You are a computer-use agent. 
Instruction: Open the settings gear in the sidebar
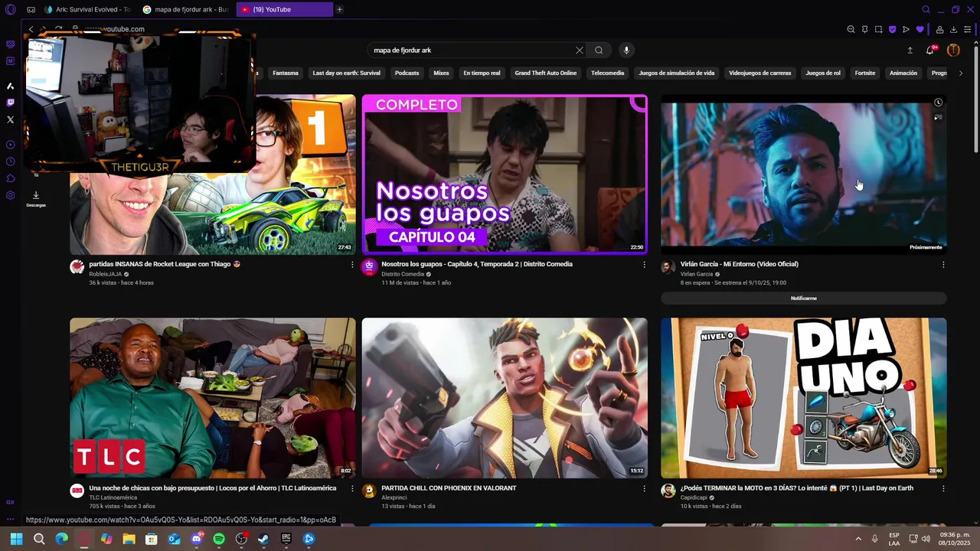11,195
